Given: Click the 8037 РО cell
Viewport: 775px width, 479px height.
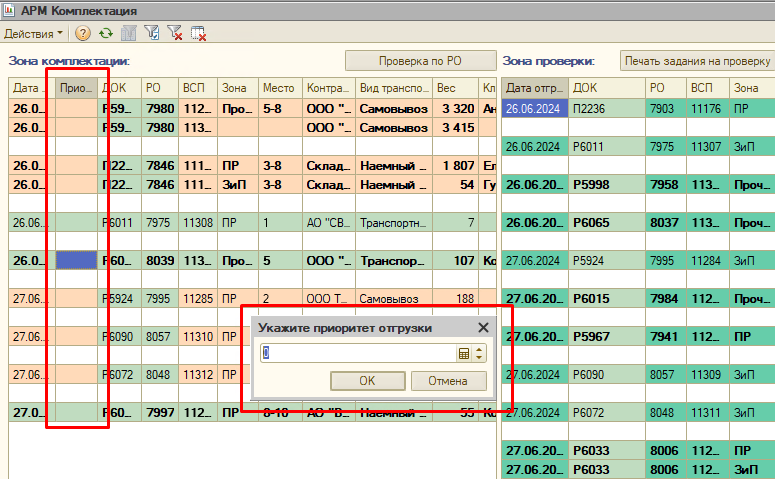Looking at the screenshot, I should point(665,222).
